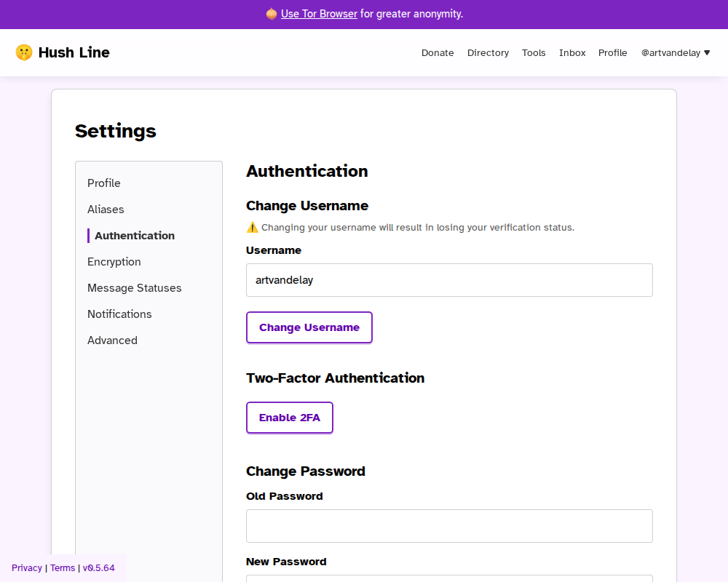Open the Message Statuses settings

coord(134,287)
